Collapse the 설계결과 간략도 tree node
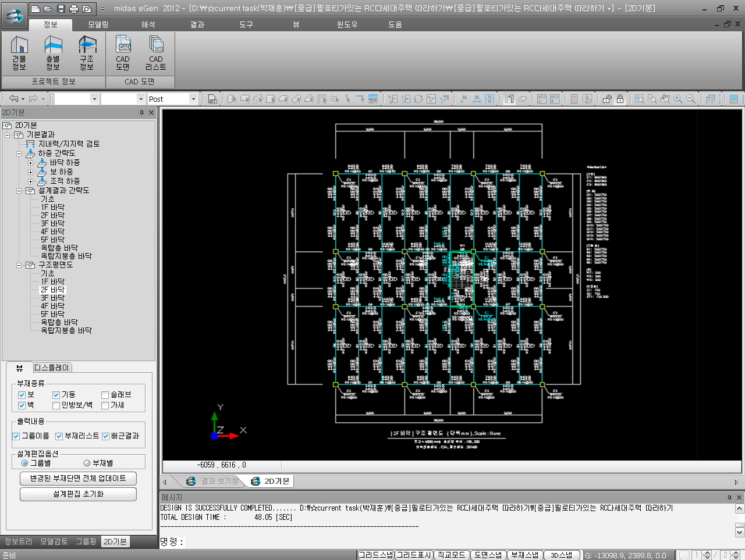The height and width of the screenshot is (560, 745). pyautogui.click(x=19, y=191)
